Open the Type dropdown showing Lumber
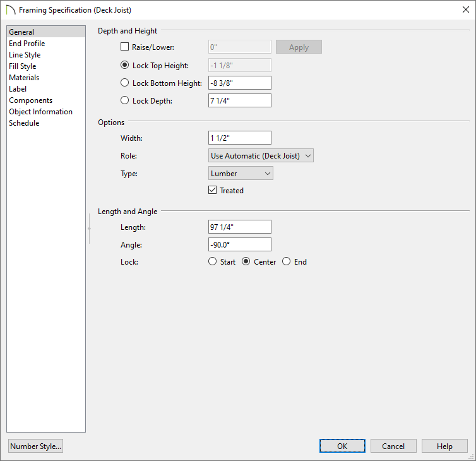 click(x=241, y=173)
